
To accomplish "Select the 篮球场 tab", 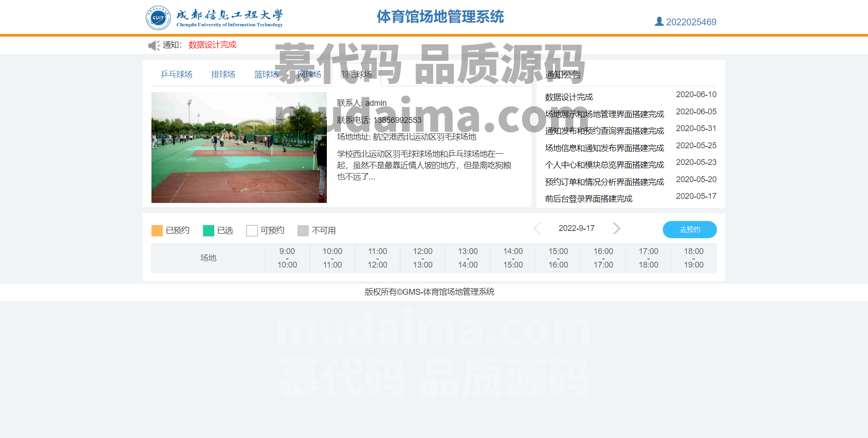I will click(266, 74).
